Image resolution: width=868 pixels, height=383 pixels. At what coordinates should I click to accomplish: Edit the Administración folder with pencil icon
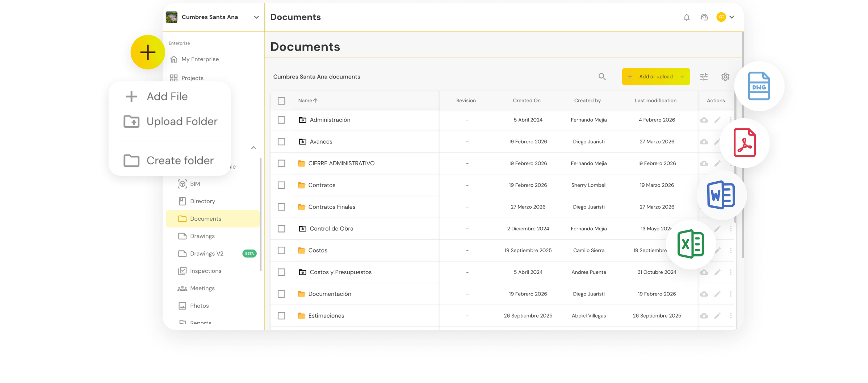pyautogui.click(x=717, y=120)
